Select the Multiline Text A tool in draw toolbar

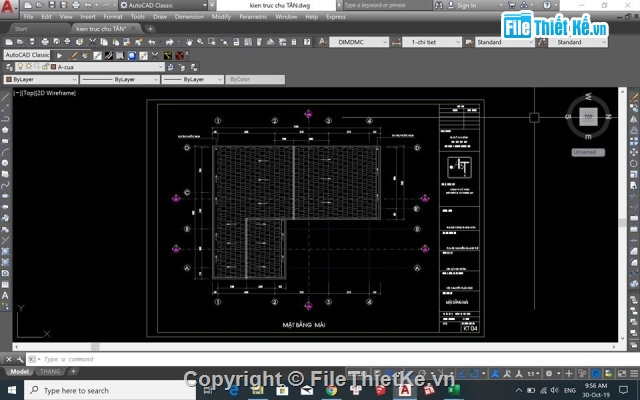click(5, 295)
